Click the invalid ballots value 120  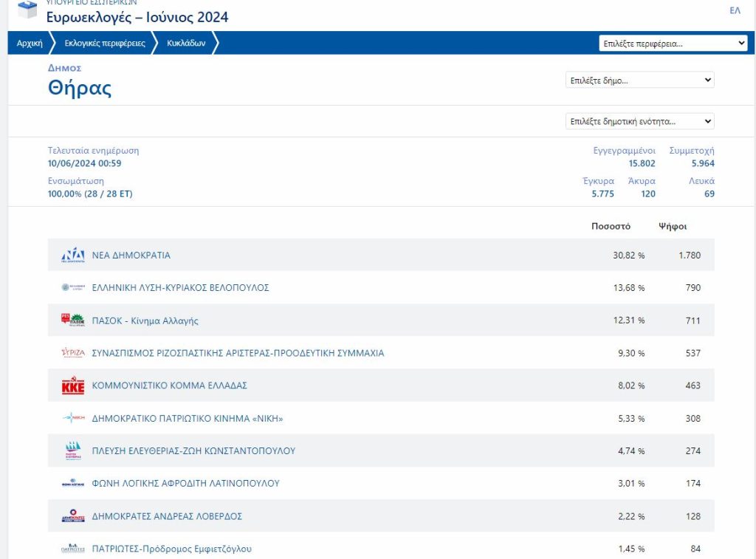(x=648, y=193)
